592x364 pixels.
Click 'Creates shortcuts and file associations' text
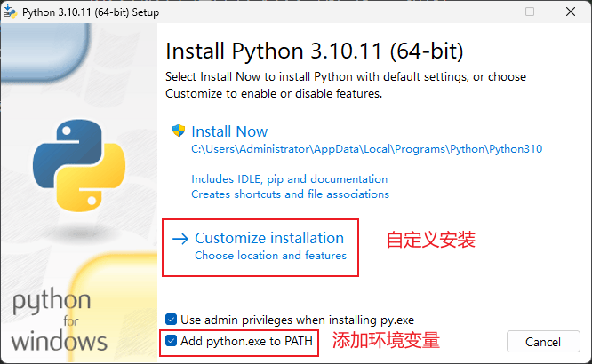pos(290,194)
